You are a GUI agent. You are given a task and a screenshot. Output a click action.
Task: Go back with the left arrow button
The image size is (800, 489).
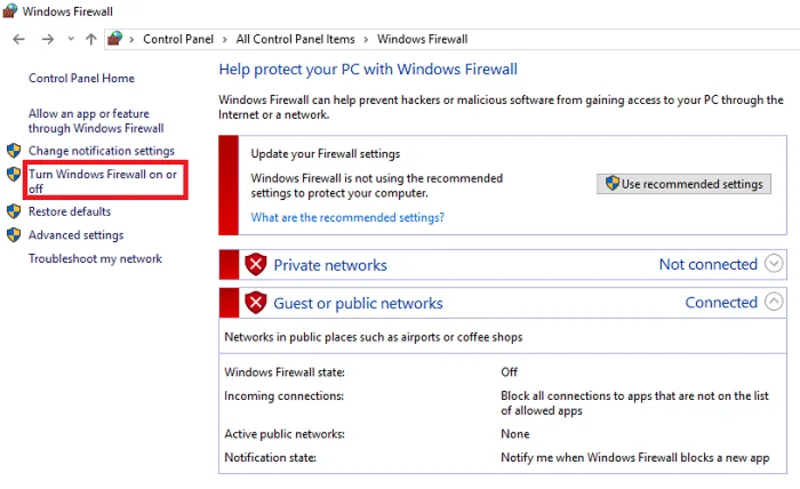click(19, 39)
